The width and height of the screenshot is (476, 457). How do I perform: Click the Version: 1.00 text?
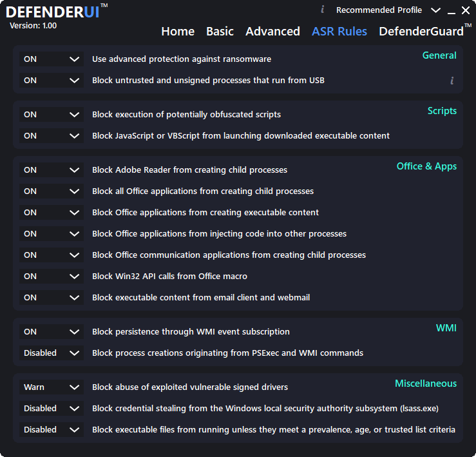click(x=33, y=26)
